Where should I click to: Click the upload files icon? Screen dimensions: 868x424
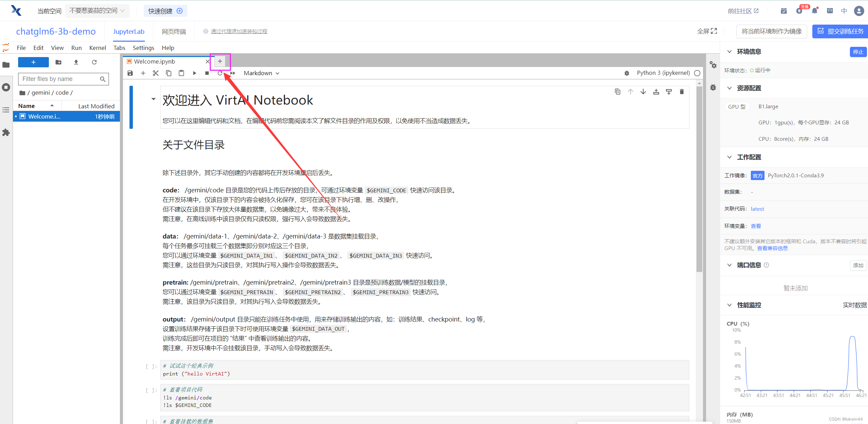[x=76, y=62]
